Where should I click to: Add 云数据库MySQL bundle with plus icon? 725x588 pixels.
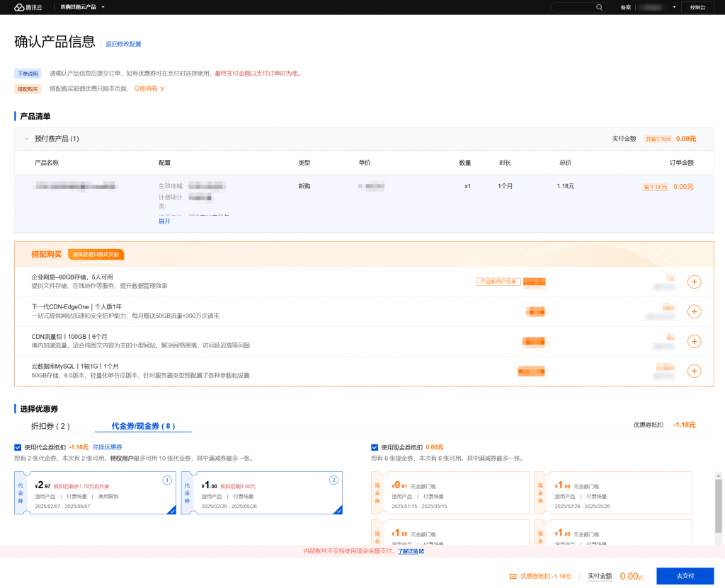click(x=694, y=371)
